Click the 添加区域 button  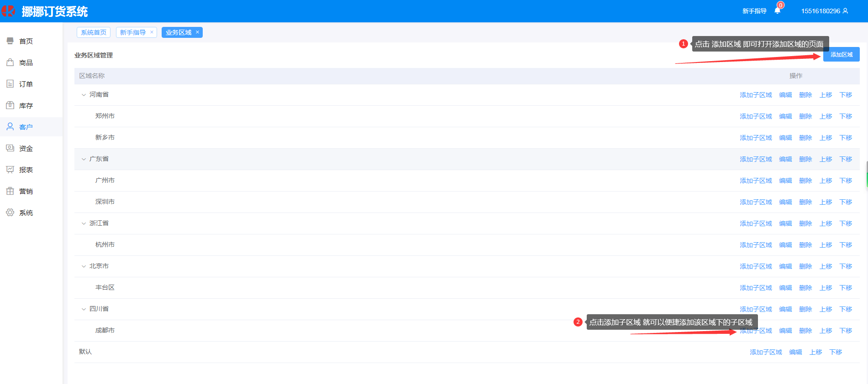coord(841,54)
